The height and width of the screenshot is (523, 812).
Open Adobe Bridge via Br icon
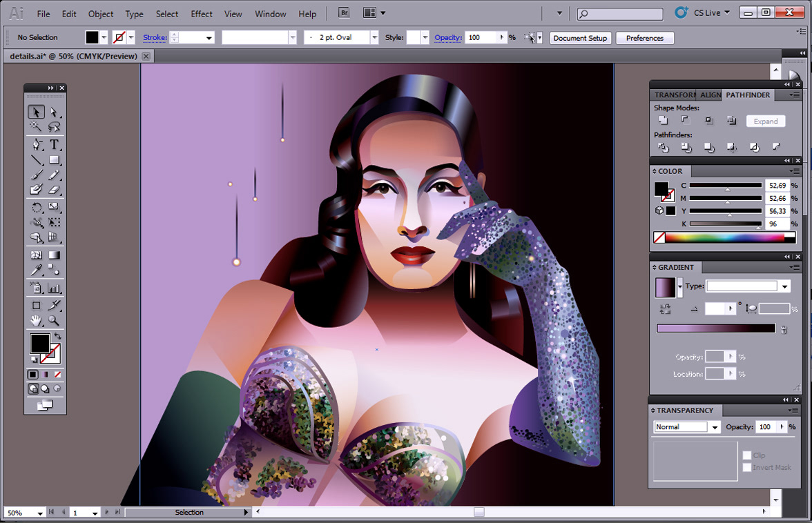[343, 13]
